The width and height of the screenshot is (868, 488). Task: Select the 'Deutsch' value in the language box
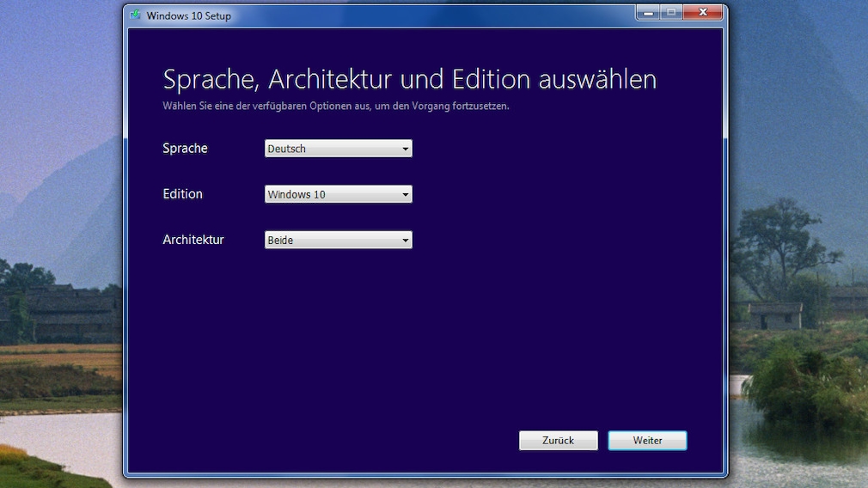pos(287,149)
